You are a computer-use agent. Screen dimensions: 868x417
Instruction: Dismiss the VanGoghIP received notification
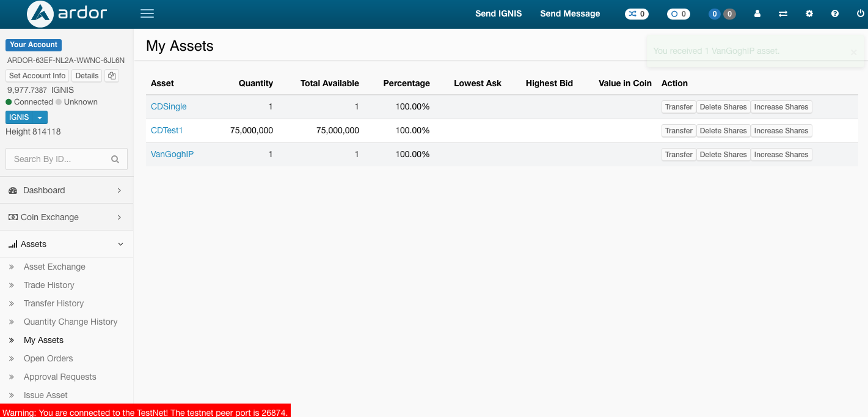click(x=853, y=53)
